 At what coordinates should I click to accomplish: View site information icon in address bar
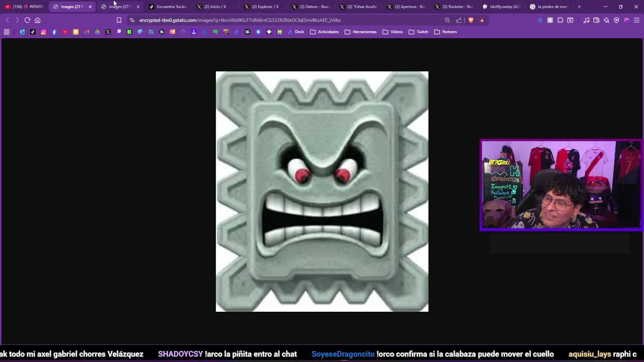(132, 20)
